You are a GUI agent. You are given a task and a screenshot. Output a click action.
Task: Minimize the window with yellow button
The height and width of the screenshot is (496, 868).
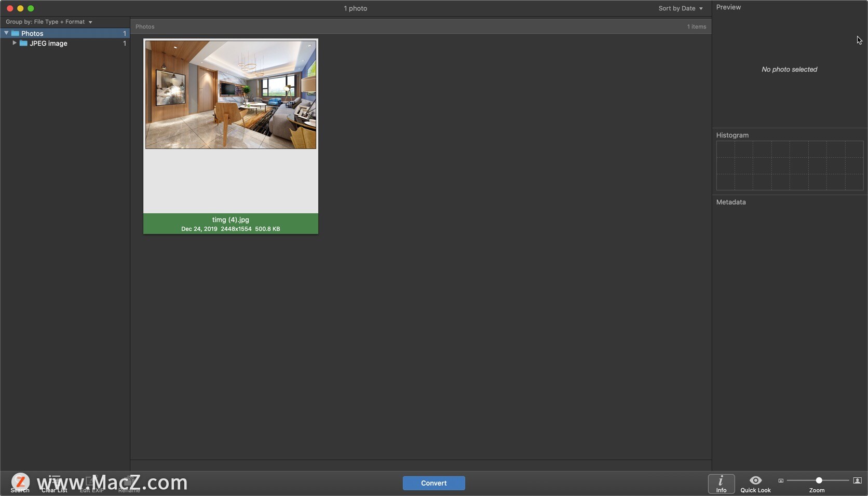(x=20, y=8)
